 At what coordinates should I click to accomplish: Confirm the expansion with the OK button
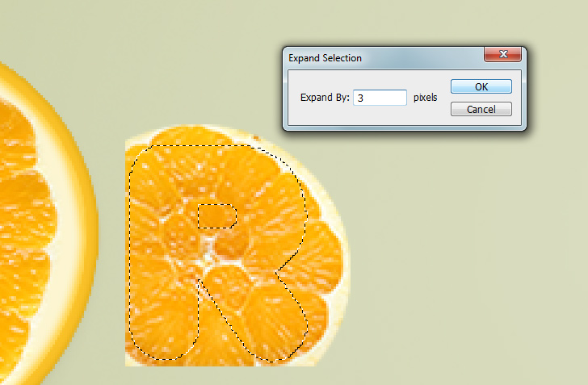[481, 86]
